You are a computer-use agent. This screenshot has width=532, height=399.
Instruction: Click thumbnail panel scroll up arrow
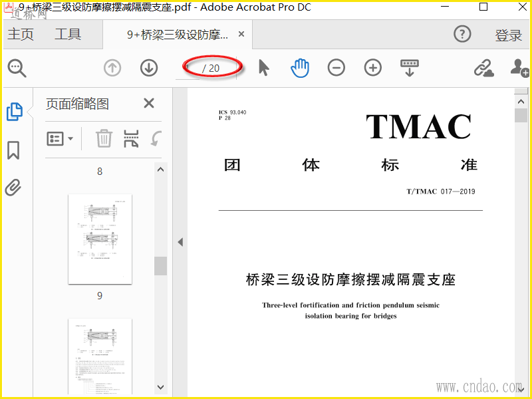tap(161, 170)
